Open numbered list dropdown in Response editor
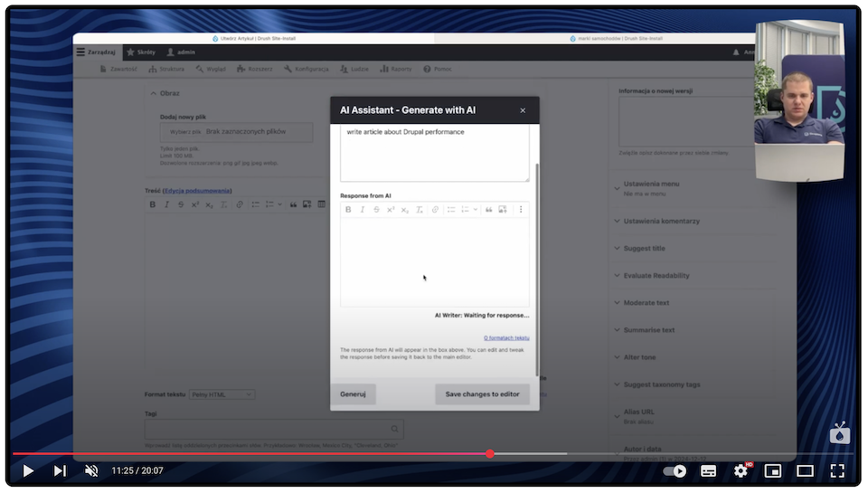The height and width of the screenshot is (493, 868). pyautogui.click(x=475, y=209)
